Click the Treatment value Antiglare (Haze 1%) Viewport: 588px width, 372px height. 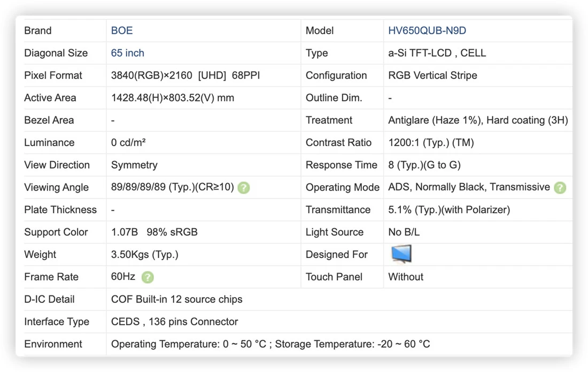point(435,120)
